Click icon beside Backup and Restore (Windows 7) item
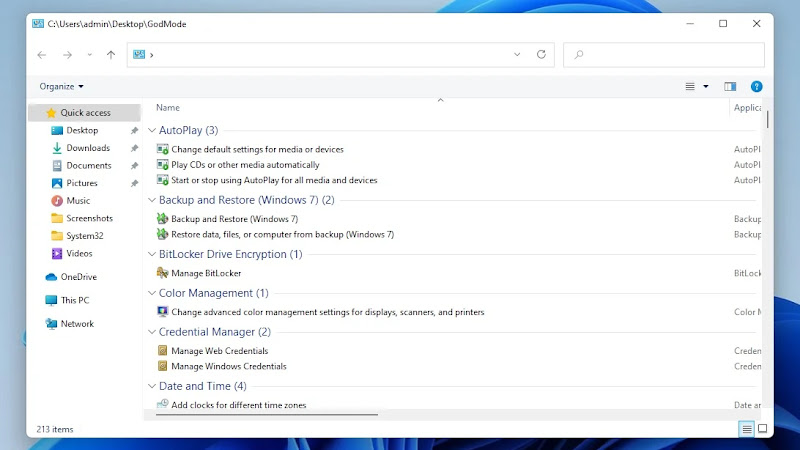The height and width of the screenshot is (450, 800). tap(162, 219)
